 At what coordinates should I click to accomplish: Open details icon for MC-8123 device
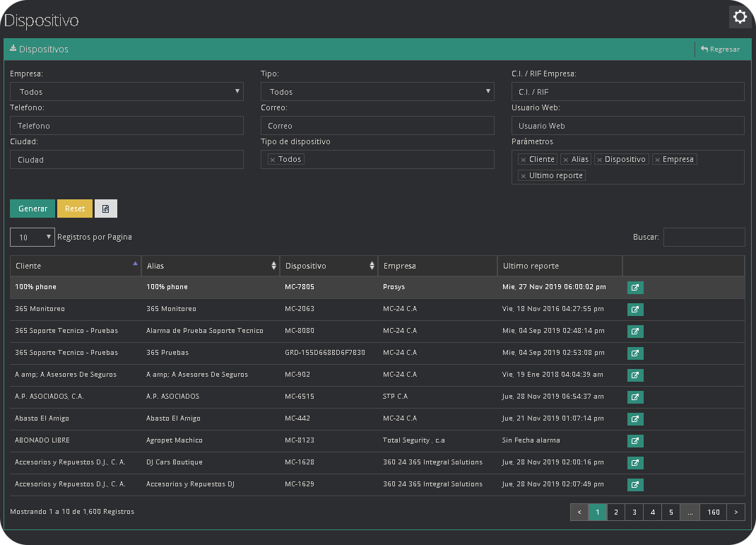click(x=635, y=441)
